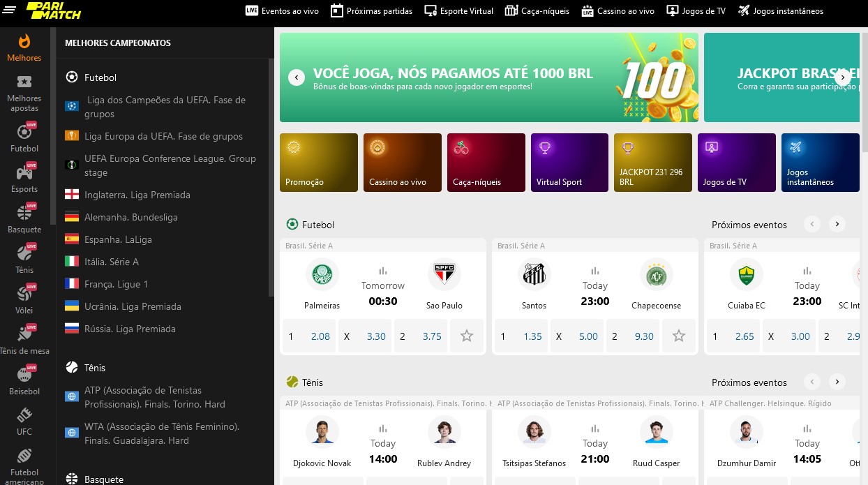Bet on Cuiaba EC win at 2.65
This screenshot has height=485, width=868.
pyautogui.click(x=733, y=336)
